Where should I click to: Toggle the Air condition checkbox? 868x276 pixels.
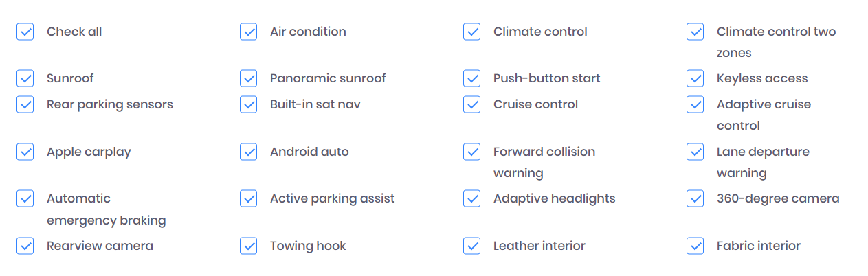[249, 32]
